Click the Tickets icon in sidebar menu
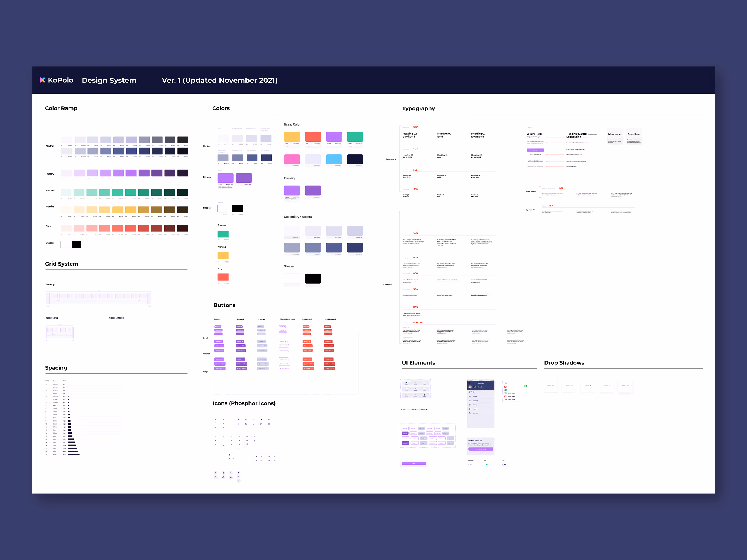The width and height of the screenshot is (747, 560). (470, 396)
